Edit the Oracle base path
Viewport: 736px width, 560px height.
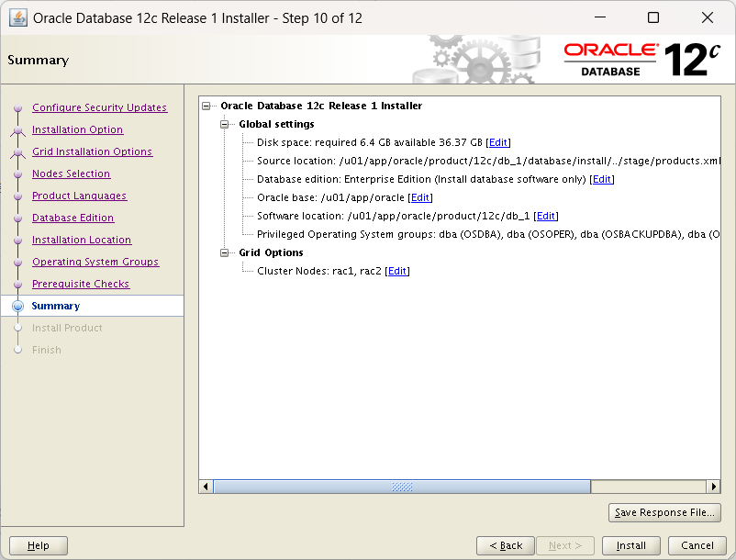[420, 197]
